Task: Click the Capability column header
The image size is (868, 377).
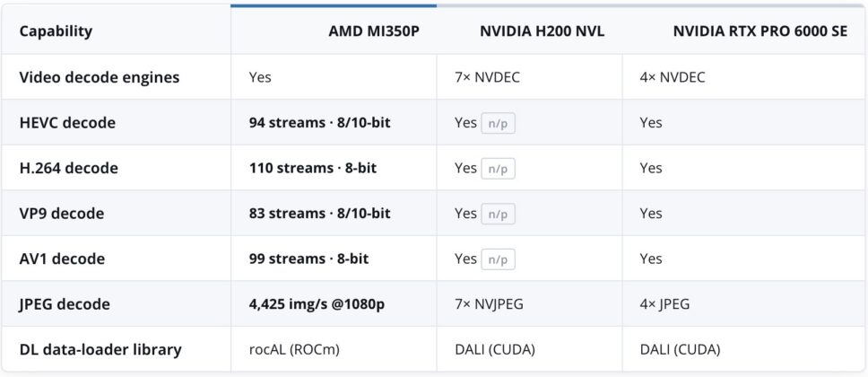Action: coord(56,31)
